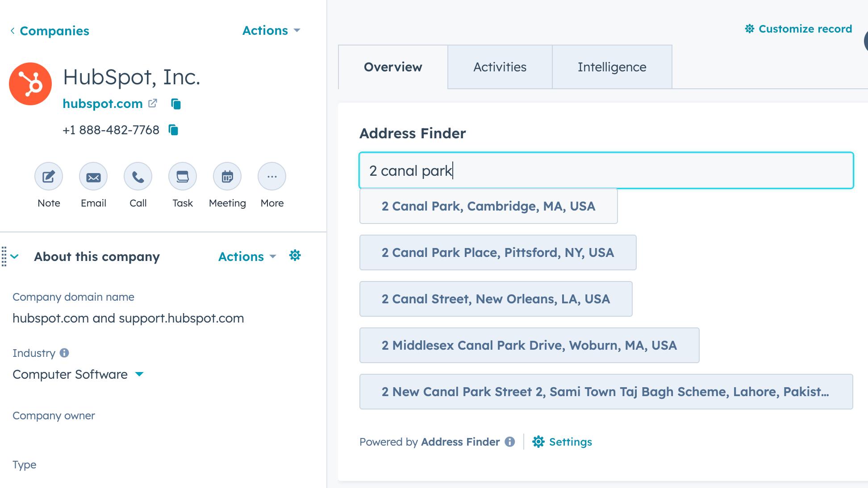Click the Call phone icon
Image resolution: width=868 pixels, height=488 pixels.
pos(138,177)
